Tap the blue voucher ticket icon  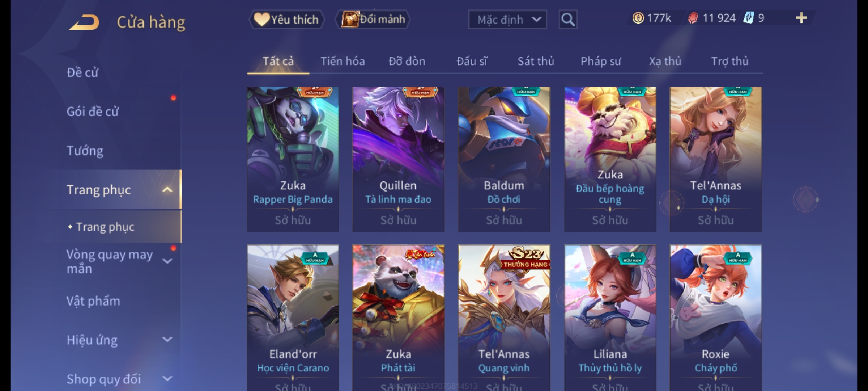tap(748, 18)
